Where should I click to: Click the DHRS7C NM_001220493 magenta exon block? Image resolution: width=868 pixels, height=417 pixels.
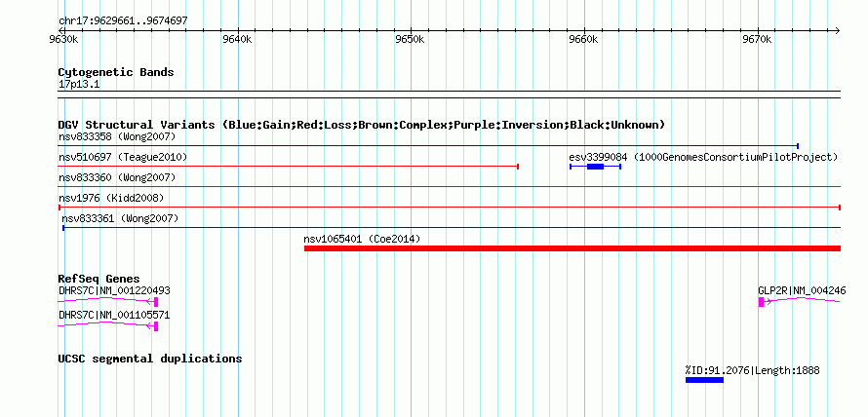[156, 302]
